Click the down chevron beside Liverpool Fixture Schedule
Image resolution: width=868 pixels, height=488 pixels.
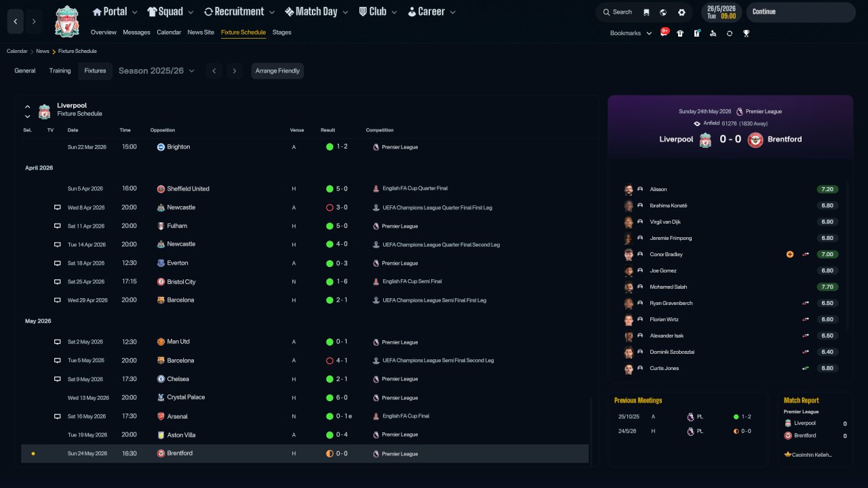(x=28, y=117)
